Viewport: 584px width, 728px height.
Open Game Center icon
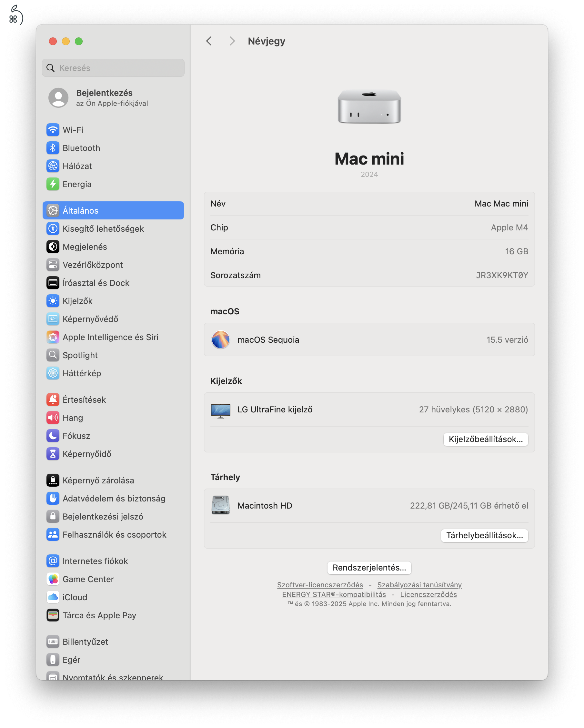tap(53, 579)
